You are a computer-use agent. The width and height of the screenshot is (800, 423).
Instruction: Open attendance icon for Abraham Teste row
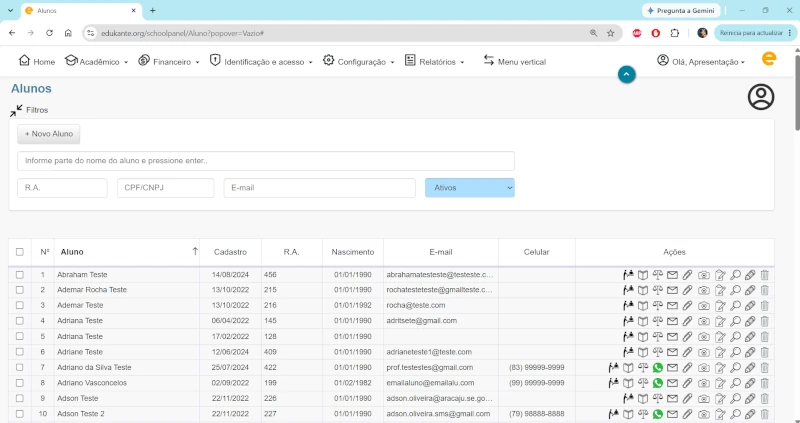tap(628, 275)
